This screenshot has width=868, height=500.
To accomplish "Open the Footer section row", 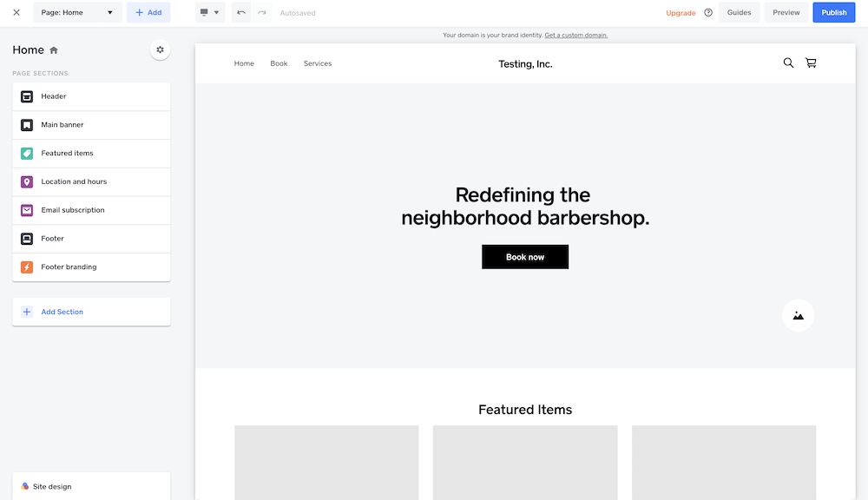I will point(91,239).
